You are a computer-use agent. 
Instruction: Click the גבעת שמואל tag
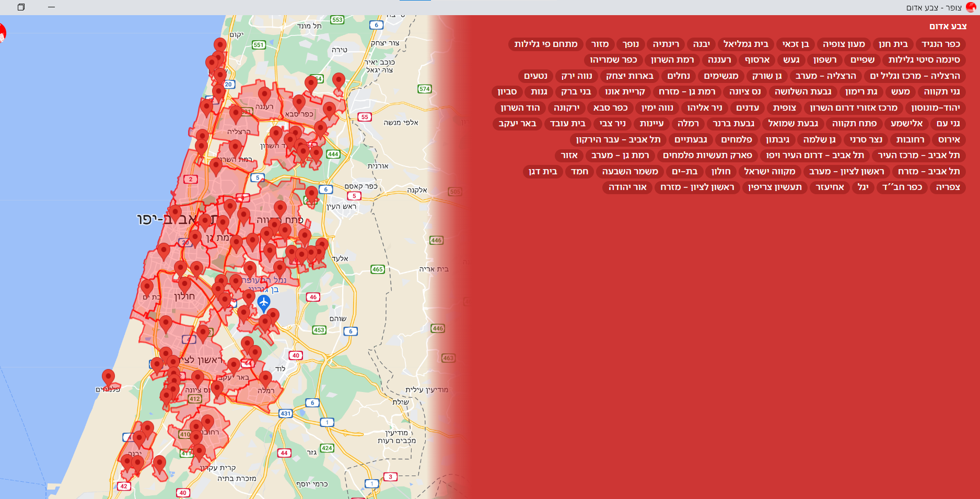793,124
